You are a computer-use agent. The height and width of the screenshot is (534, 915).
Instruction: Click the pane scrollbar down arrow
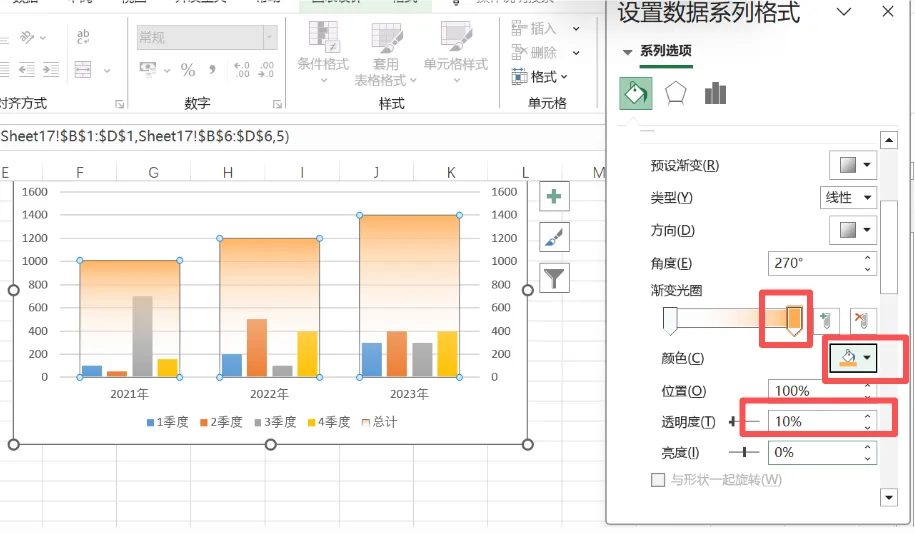click(x=889, y=497)
